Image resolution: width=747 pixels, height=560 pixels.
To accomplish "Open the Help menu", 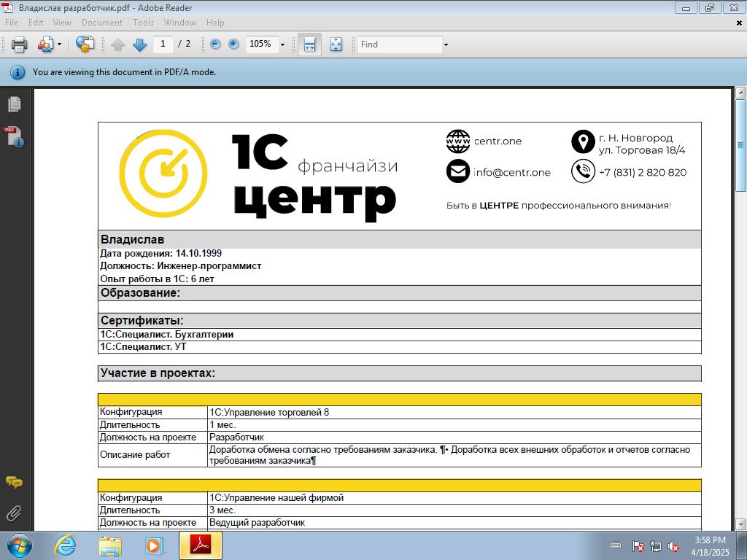I will 215,23.
